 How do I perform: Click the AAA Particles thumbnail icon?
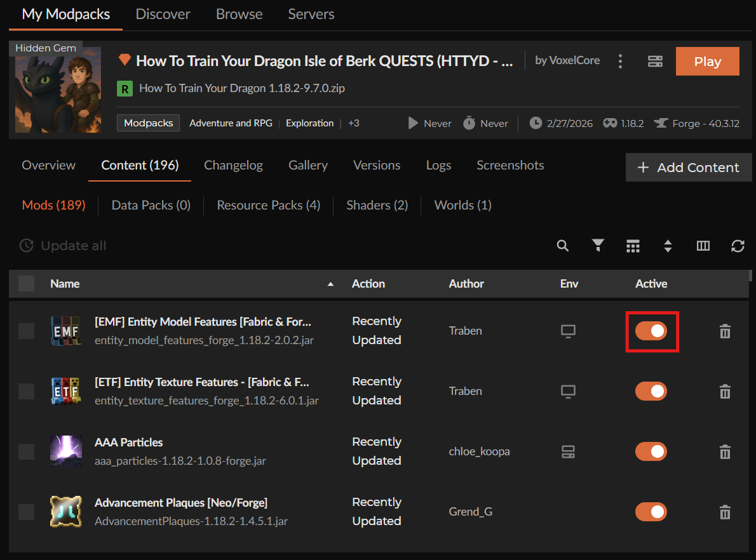(66, 451)
